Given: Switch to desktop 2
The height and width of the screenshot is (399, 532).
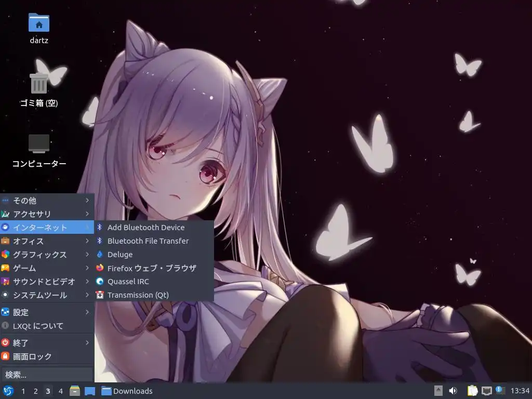Looking at the screenshot, I should pos(36,391).
